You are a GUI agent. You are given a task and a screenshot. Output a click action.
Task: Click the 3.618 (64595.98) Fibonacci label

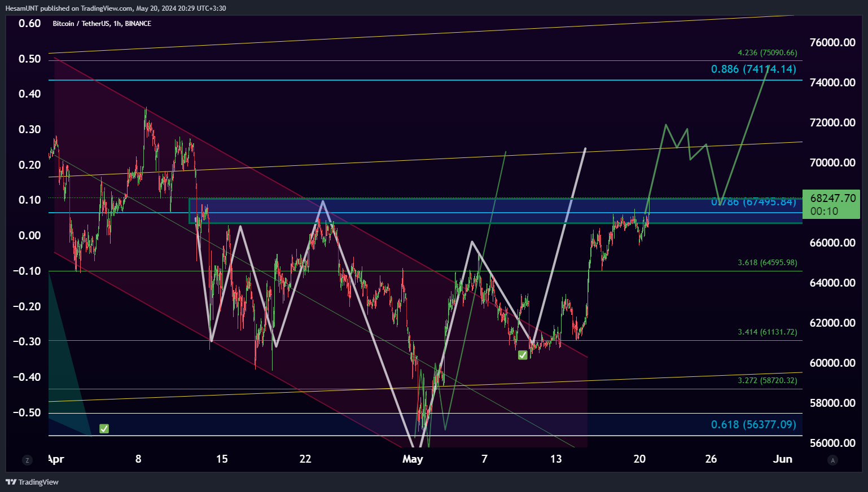click(x=768, y=262)
